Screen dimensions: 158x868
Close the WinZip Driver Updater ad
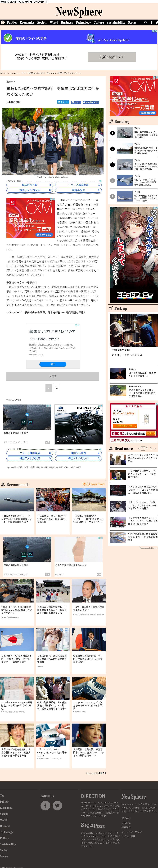155,31
